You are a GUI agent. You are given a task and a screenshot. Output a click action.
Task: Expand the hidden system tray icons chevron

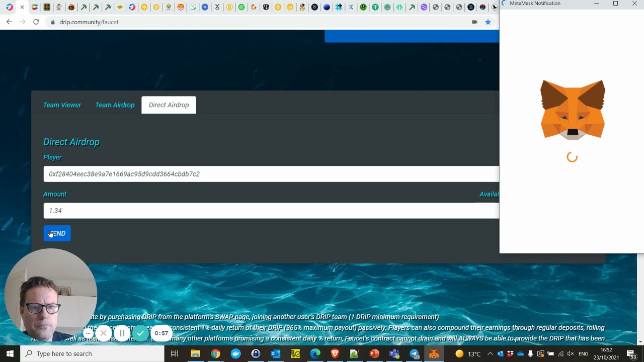[490, 354]
